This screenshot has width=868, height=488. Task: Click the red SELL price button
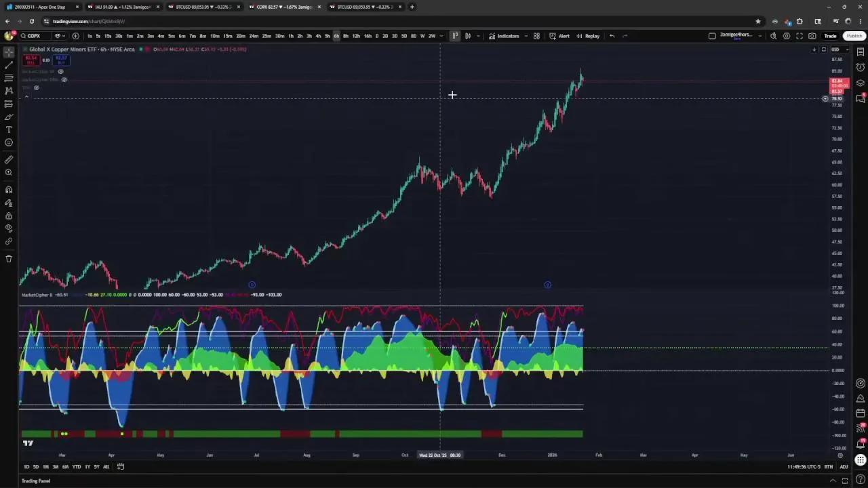(x=31, y=60)
